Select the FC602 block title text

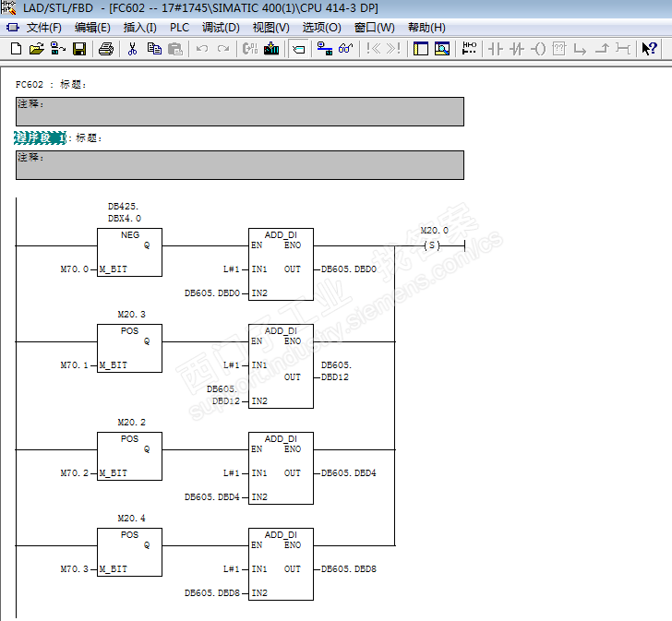(x=51, y=84)
